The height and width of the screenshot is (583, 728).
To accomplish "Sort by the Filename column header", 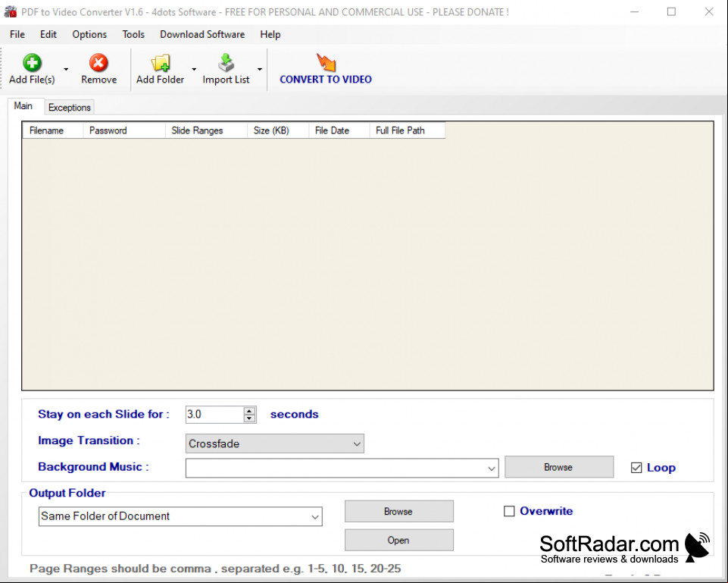I will pos(52,130).
